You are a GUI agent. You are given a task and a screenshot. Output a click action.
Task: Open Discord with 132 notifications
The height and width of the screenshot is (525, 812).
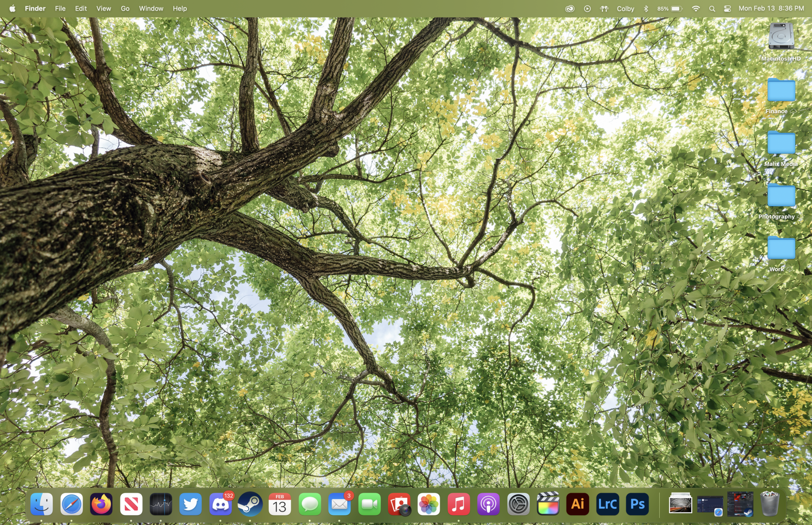pos(220,505)
